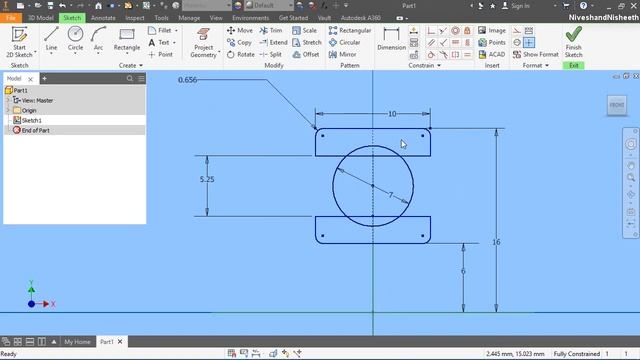This screenshot has width=640, height=360.
Task: Open the My Home document tab
Action: [x=77, y=342]
